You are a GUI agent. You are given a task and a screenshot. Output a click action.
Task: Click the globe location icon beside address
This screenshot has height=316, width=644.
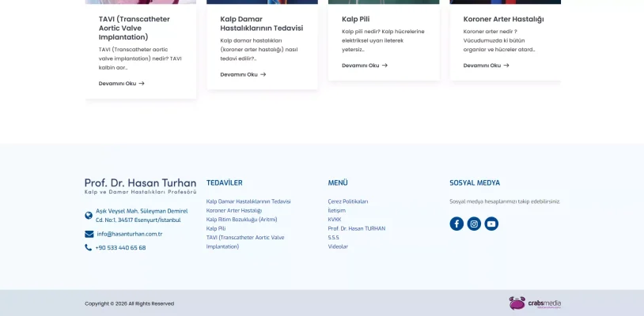[x=89, y=215]
